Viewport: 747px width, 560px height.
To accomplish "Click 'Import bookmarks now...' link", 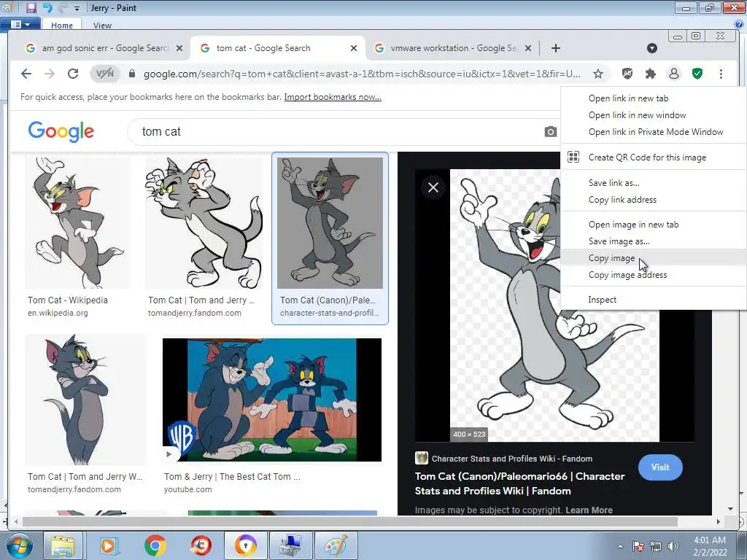I will click(x=333, y=97).
